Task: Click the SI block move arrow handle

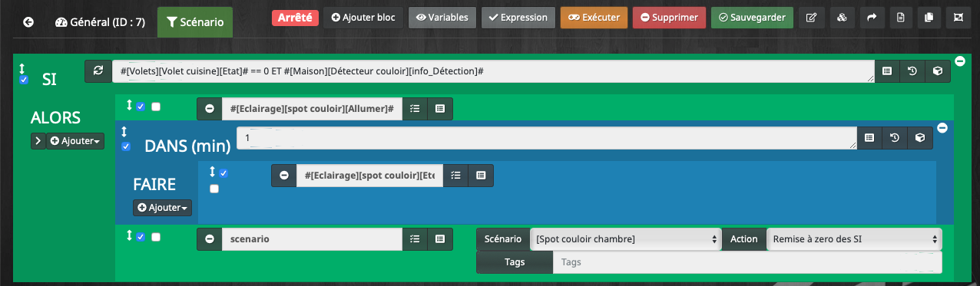Action: (x=22, y=68)
